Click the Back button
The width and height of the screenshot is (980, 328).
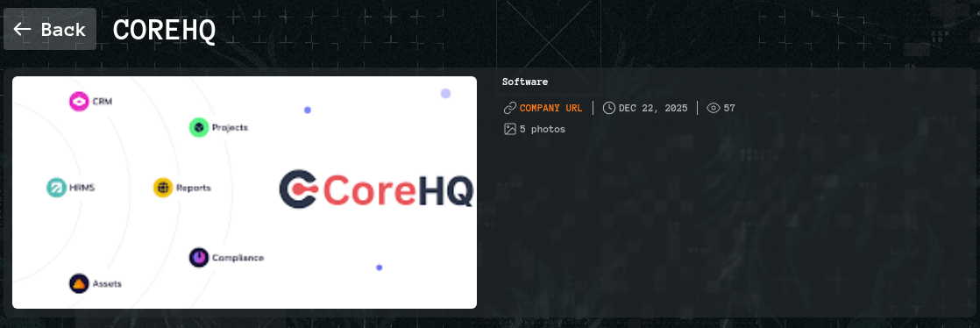(50, 29)
